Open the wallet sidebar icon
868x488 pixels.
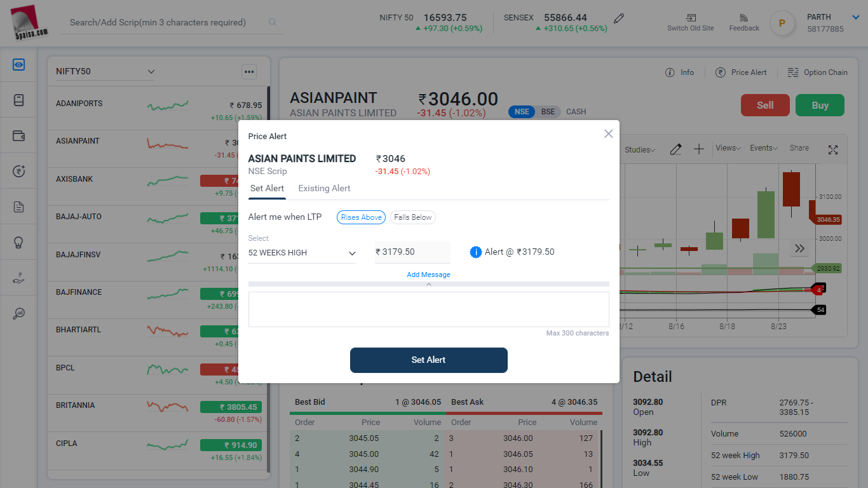point(19,135)
